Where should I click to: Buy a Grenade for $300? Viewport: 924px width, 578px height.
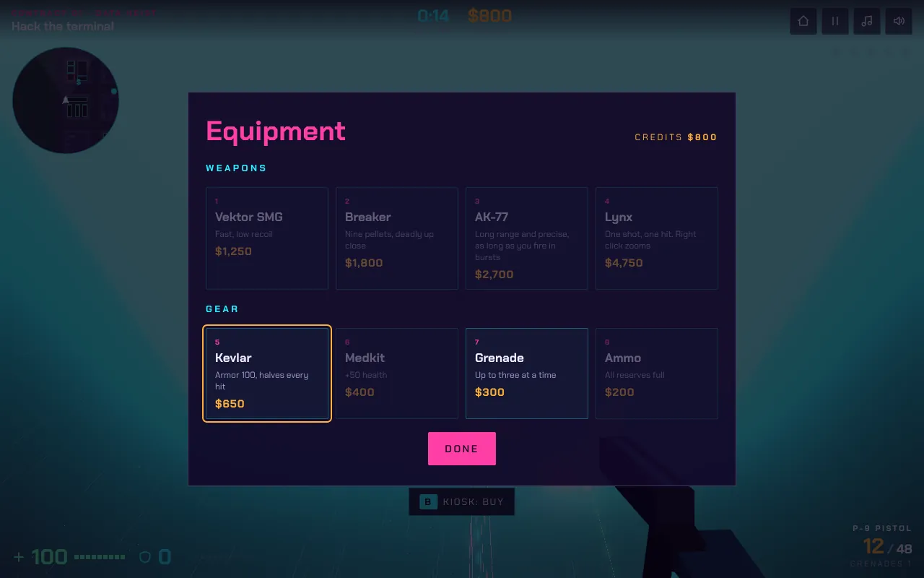pyautogui.click(x=527, y=374)
